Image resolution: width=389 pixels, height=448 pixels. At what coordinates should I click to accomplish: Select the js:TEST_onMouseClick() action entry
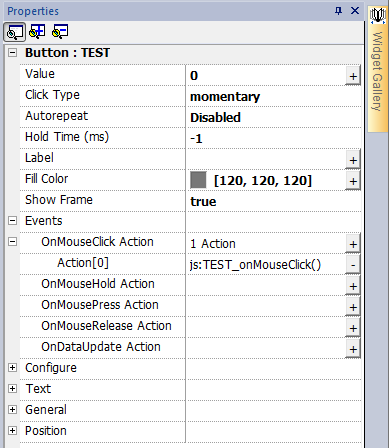(x=255, y=265)
